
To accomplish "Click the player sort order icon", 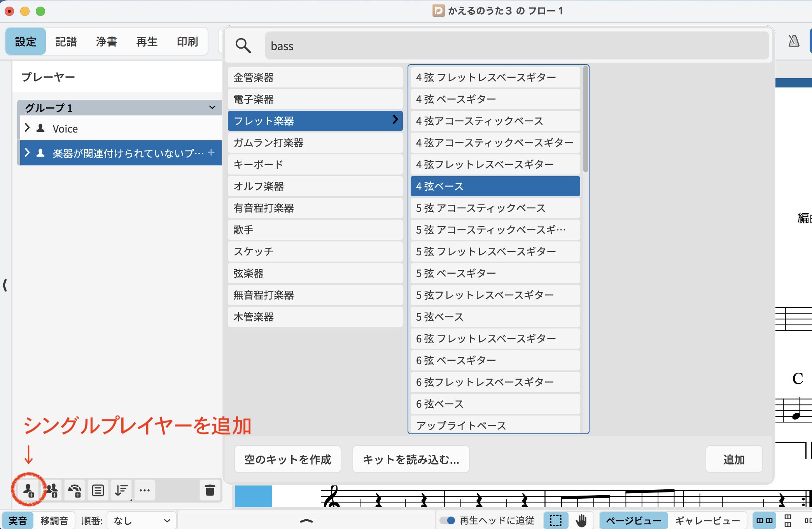I will coord(121,490).
